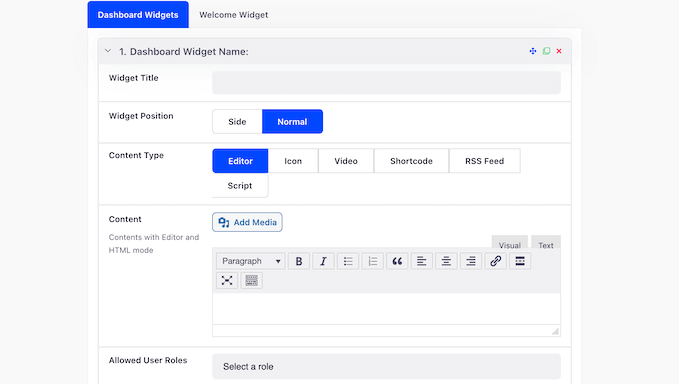Align text right

point(471,261)
